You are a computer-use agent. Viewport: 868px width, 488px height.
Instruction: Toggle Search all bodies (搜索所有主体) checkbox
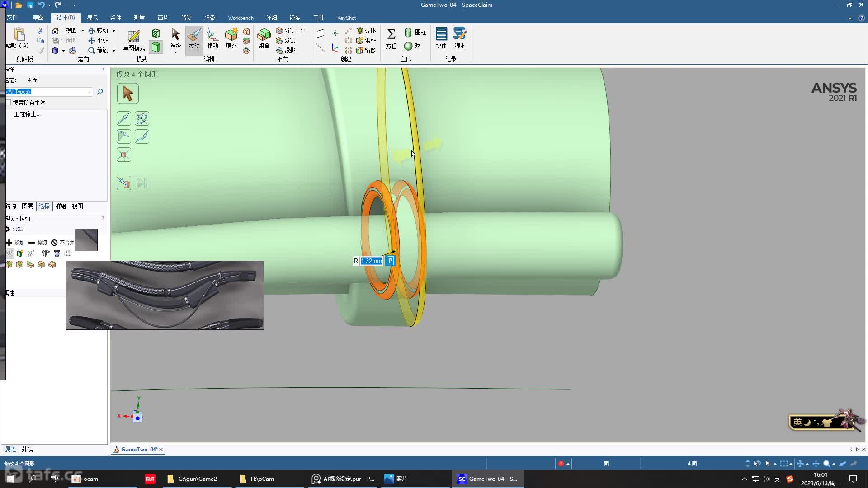pyautogui.click(x=8, y=103)
